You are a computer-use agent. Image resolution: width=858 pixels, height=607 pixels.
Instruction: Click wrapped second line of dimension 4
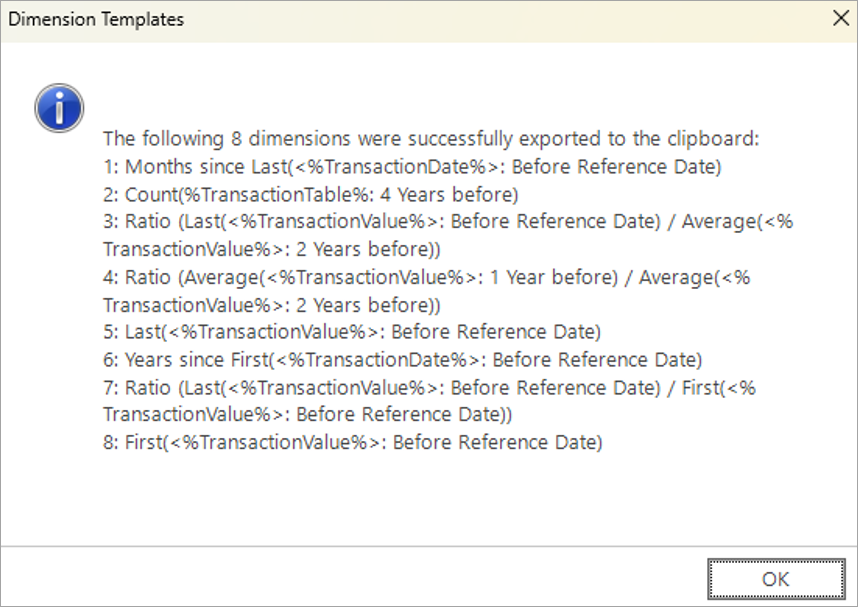point(271,304)
